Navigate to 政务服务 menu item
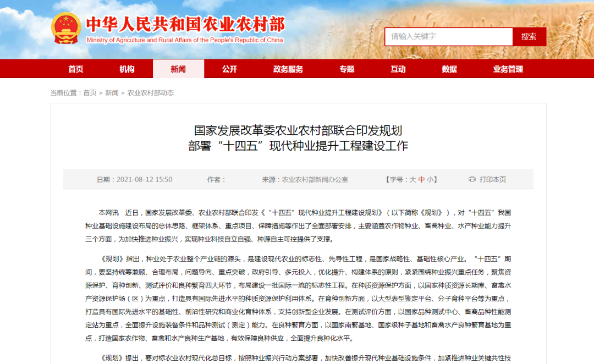 tap(287, 69)
